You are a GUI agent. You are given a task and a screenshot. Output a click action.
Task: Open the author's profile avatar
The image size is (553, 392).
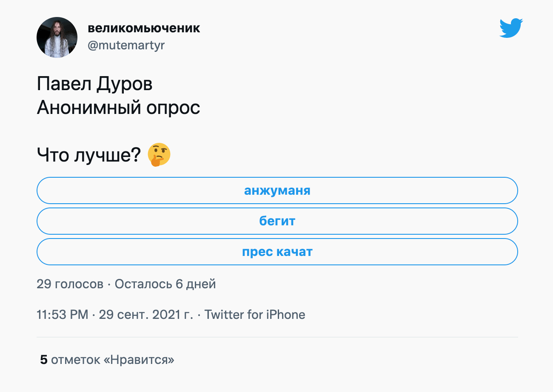57,37
